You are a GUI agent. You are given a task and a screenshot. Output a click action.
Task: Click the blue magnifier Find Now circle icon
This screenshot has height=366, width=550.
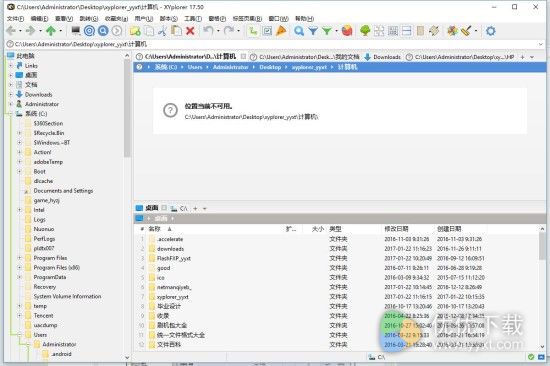[x=103, y=31]
